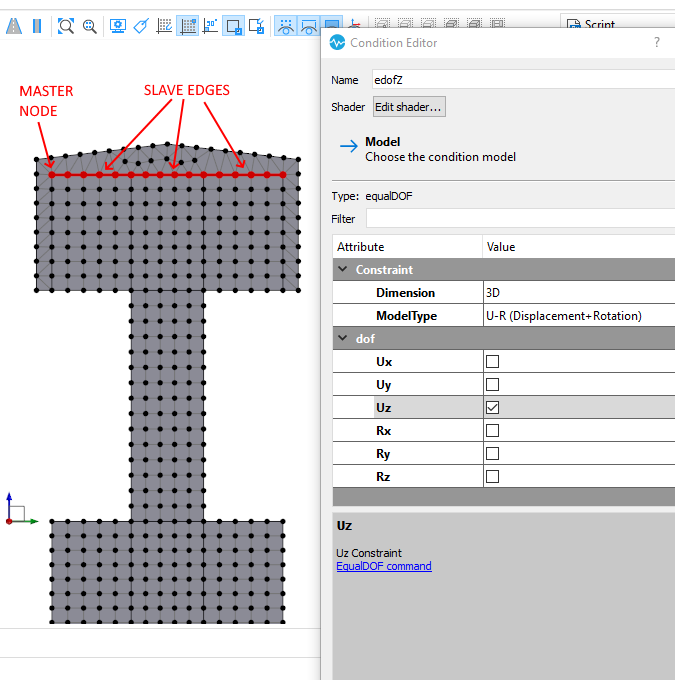The height and width of the screenshot is (680, 675).
Task: Enable the Rz checkbox
Action: point(492,476)
